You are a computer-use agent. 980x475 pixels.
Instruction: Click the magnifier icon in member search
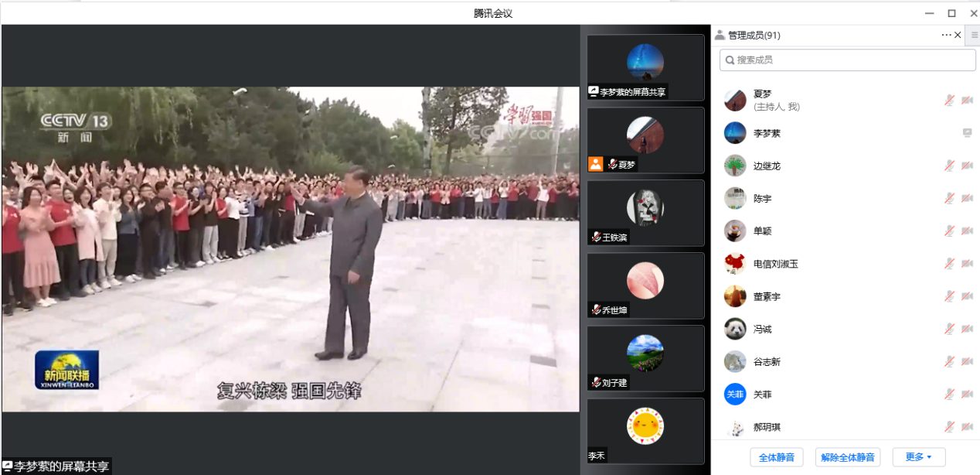tap(729, 60)
